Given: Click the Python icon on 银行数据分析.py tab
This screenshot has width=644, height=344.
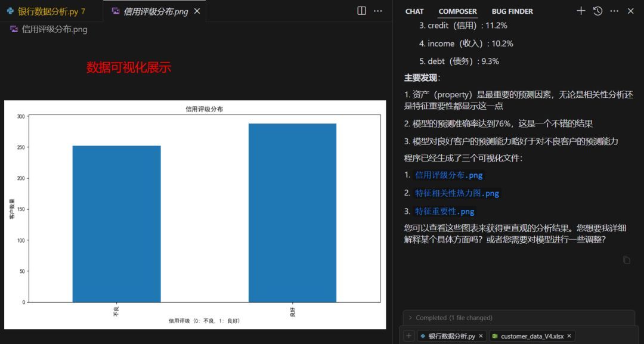Looking at the screenshot, I should (10, 11).
